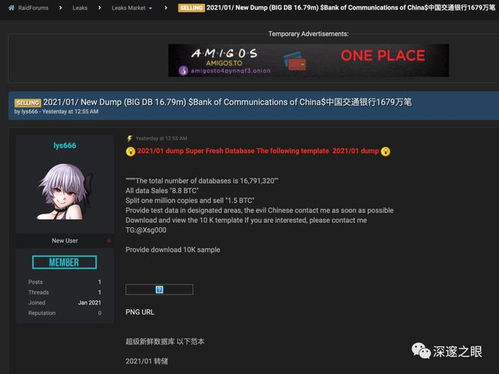Viewport: 499px width, 374px height.
Task: Click the RaidForums home icon
Action: (11, 8)
